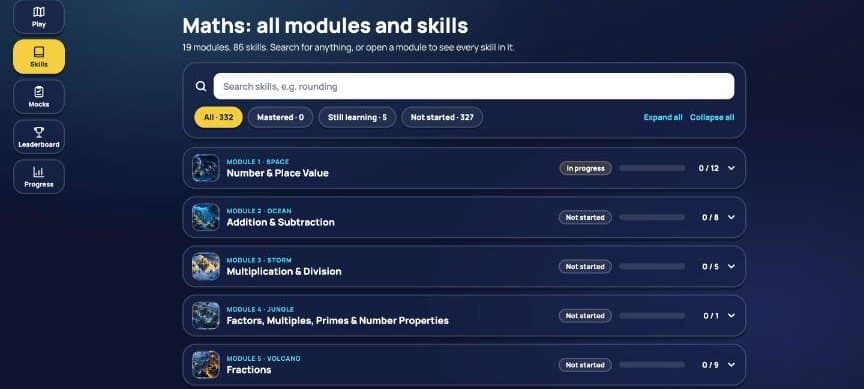Screen dimensions: 864x389
Task: Click the Addition & Subtraction ocean thumbnail
Action: [206, 217]
